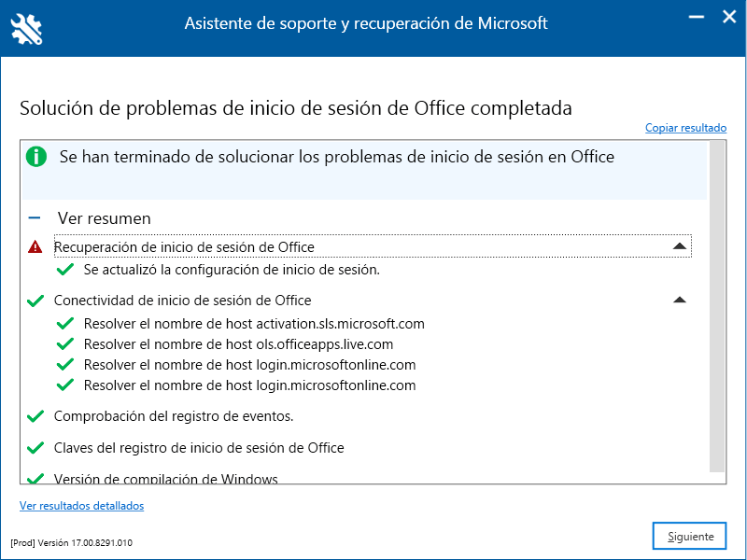Image resolution: width=747 pixels, height=560 pixels.
Task: Select 'Claves del registro de inicio' item
Action: 199,448
